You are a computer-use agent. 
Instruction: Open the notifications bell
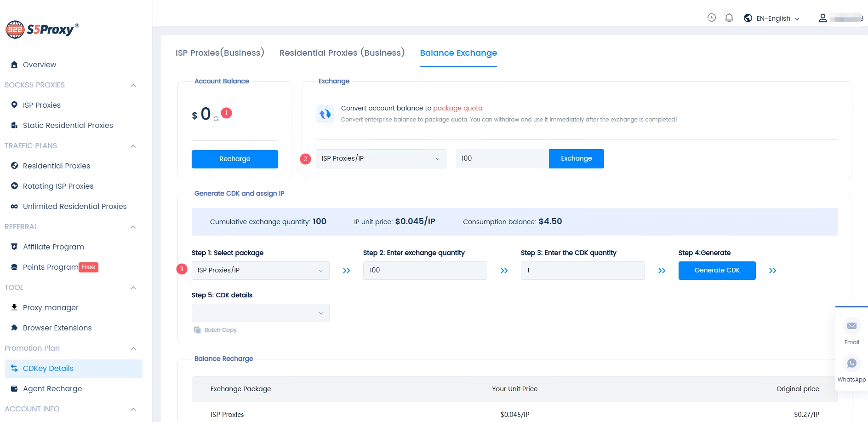pyautogui.click(x=729, y=18)
